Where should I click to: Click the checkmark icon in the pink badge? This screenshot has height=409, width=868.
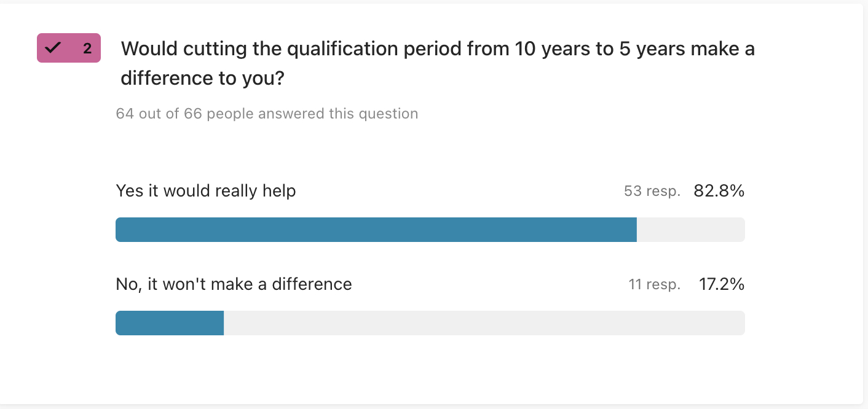point(53,48)
